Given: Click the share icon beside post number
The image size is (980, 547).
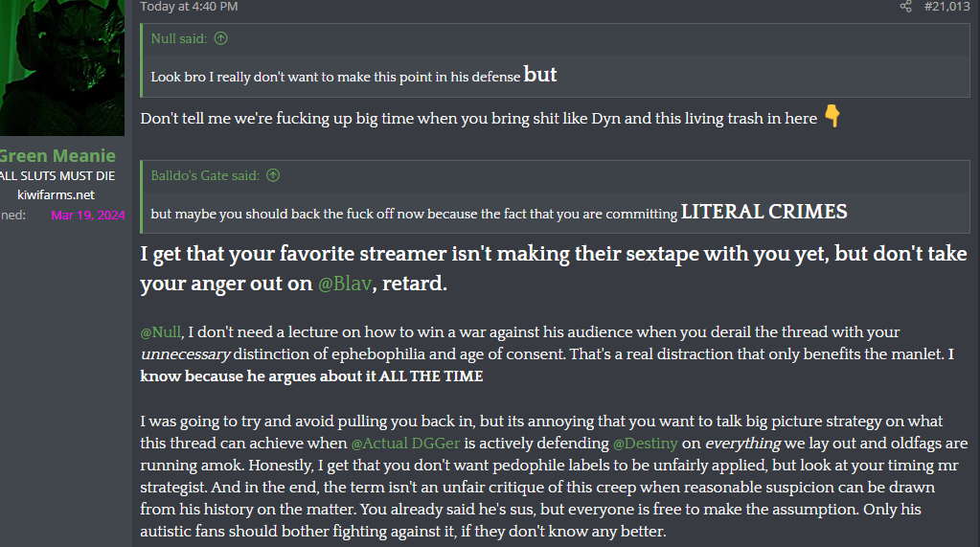Looking at the screenshot, I should click(x=905, y=7).
